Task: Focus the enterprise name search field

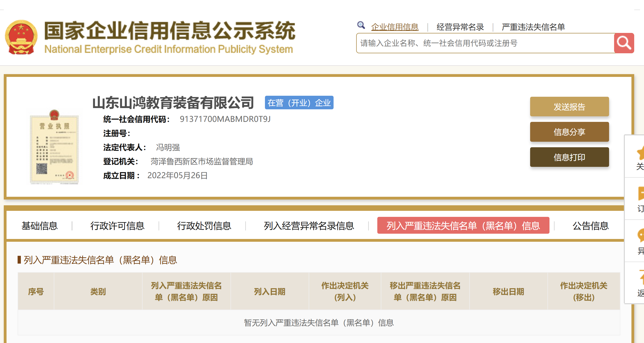Action: click(485, 43)
